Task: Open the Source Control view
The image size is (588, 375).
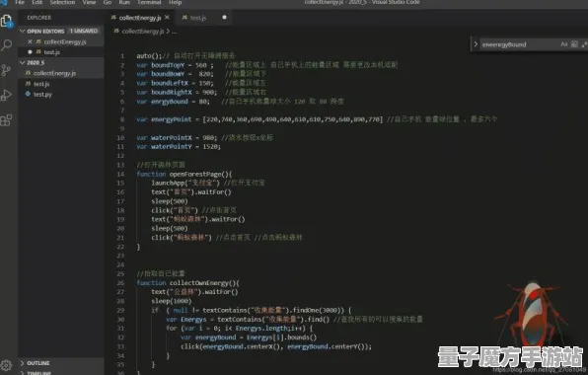Action: (6, 70)
